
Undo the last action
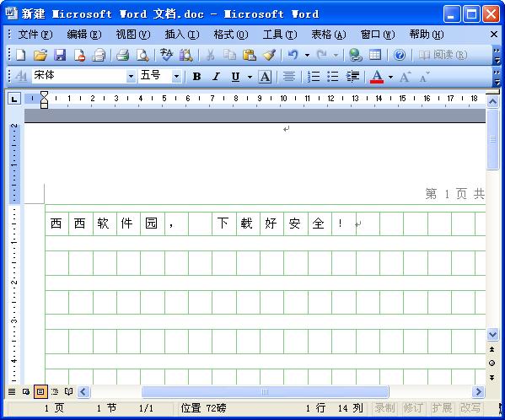pyautogui.click(x=293, y=55)
